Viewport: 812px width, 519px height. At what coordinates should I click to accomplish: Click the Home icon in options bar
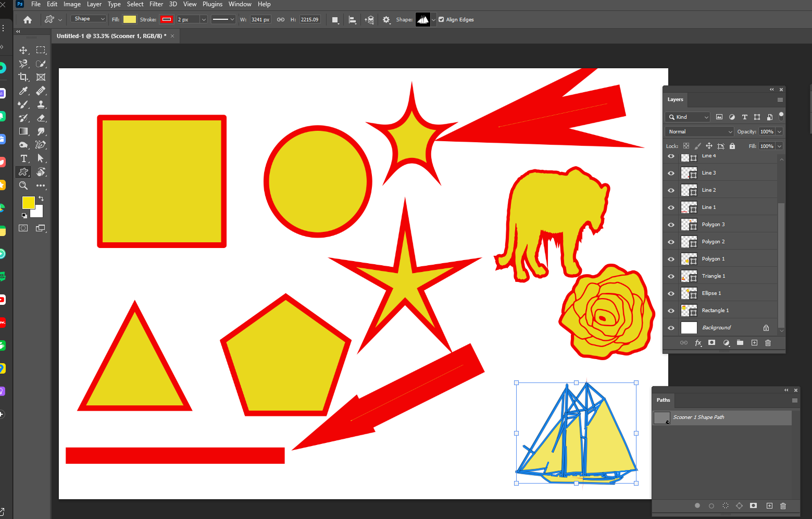coord(28,20)
